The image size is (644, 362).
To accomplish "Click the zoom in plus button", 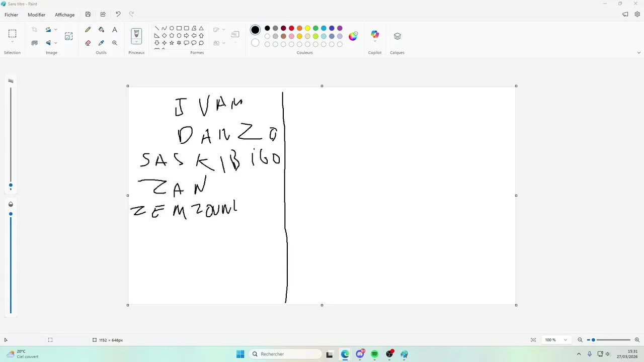I will coord(637,340).
